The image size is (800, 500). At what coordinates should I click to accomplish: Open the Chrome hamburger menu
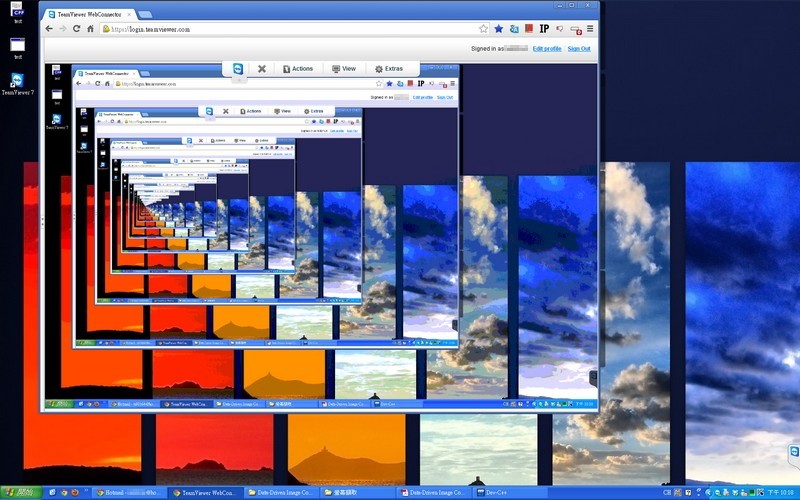click(590, 29)
